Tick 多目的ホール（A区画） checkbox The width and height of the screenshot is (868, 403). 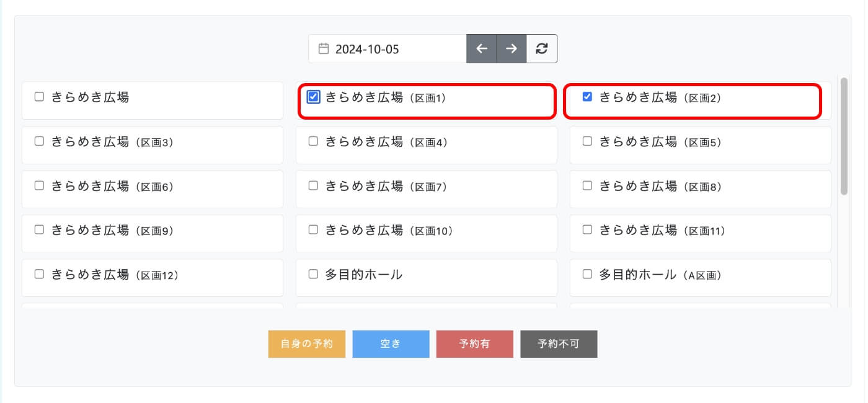pos(588,274)
